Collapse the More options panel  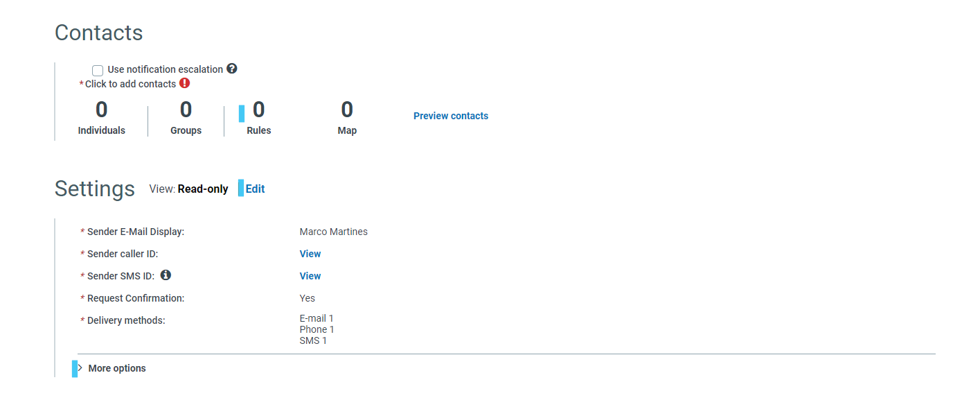pyautogui.click(x=116, y=368)
